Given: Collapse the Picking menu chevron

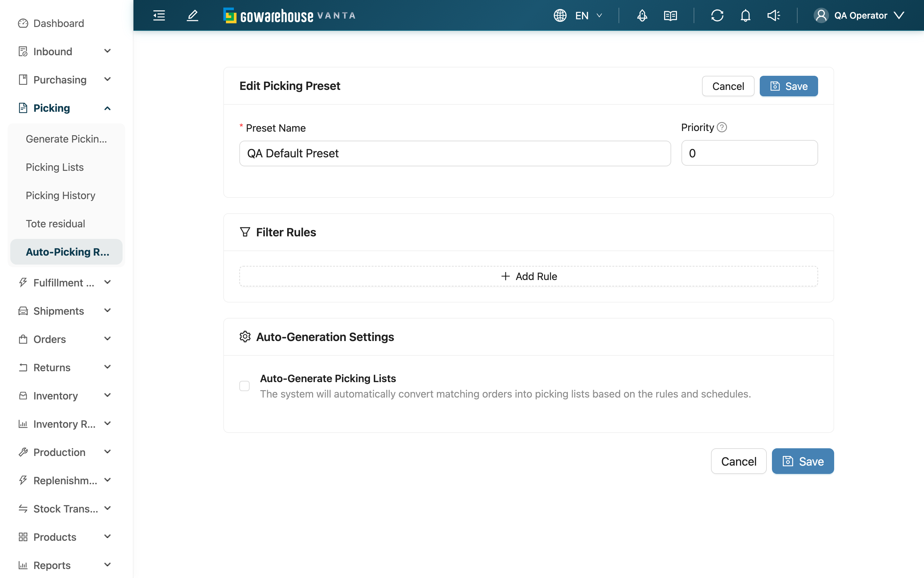Looking at the screenshot, I should (107, 108).
